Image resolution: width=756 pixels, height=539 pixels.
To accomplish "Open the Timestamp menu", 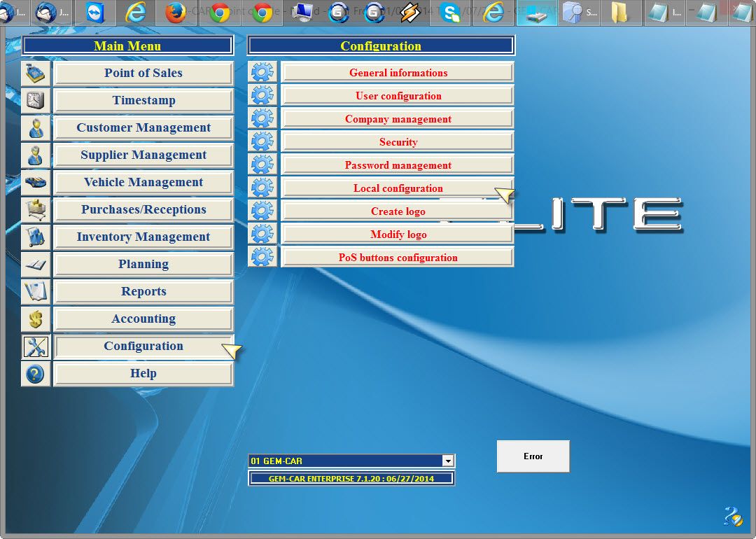I will coord(143,100).
